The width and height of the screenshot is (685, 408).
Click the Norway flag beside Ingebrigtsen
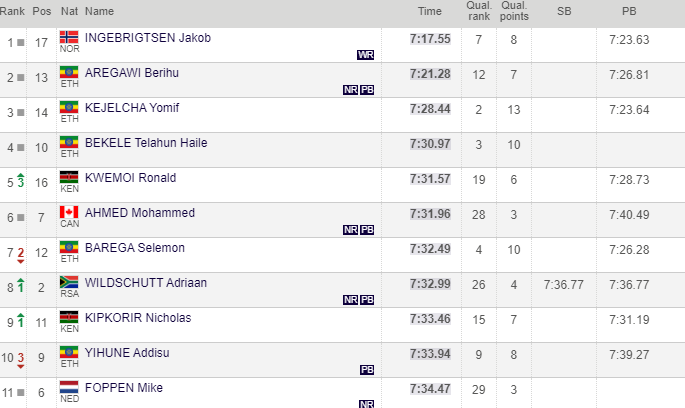tap(69, 38)
